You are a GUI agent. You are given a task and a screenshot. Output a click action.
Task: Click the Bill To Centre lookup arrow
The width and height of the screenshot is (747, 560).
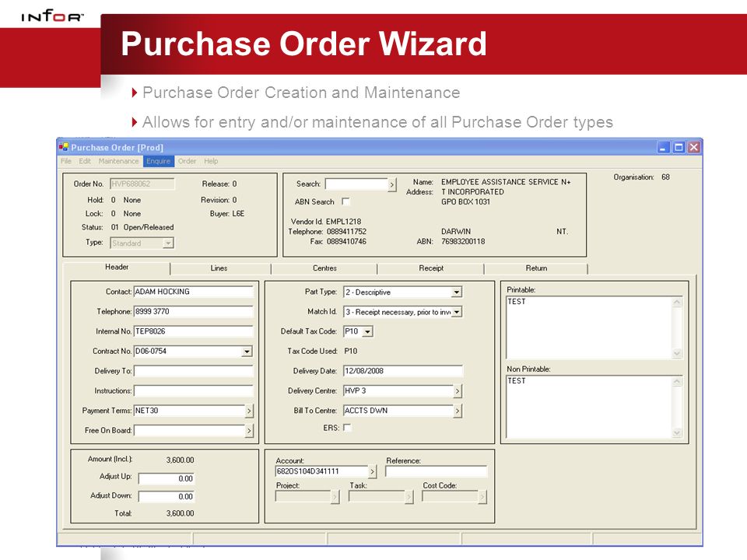click(x=458, y=411)
